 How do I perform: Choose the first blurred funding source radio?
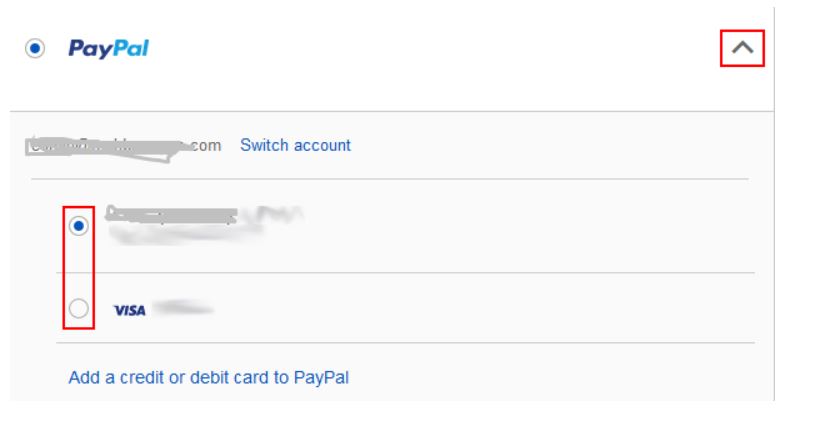coord(79,226)
